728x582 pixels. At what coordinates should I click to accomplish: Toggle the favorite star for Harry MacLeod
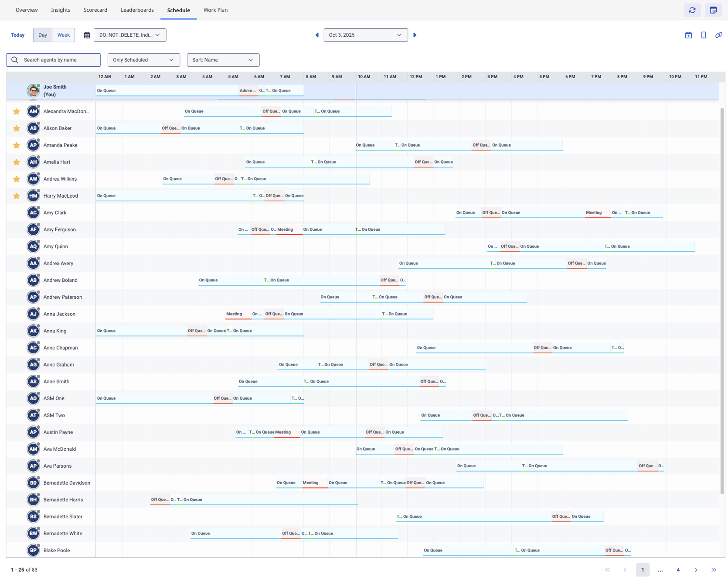(x=17, y=196)
